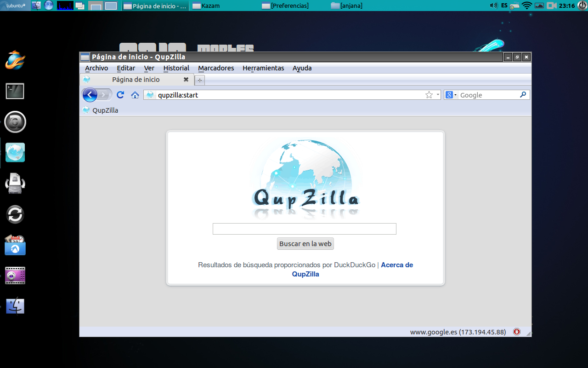Open the volume speaker icon

tap(493, 6)
